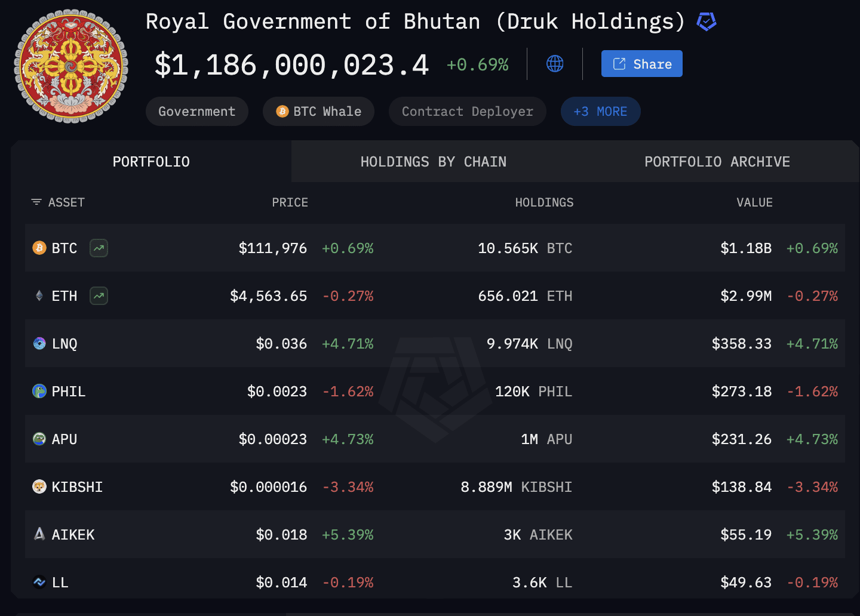The image size is (860, 616).
Task: Click the 1M APU holdings cell
Action: [546, 439]
